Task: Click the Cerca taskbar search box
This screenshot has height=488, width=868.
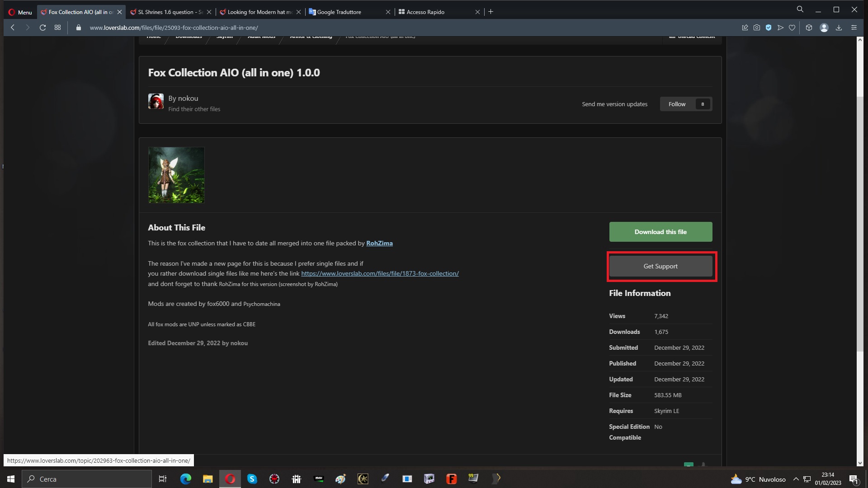Action: 87,479
